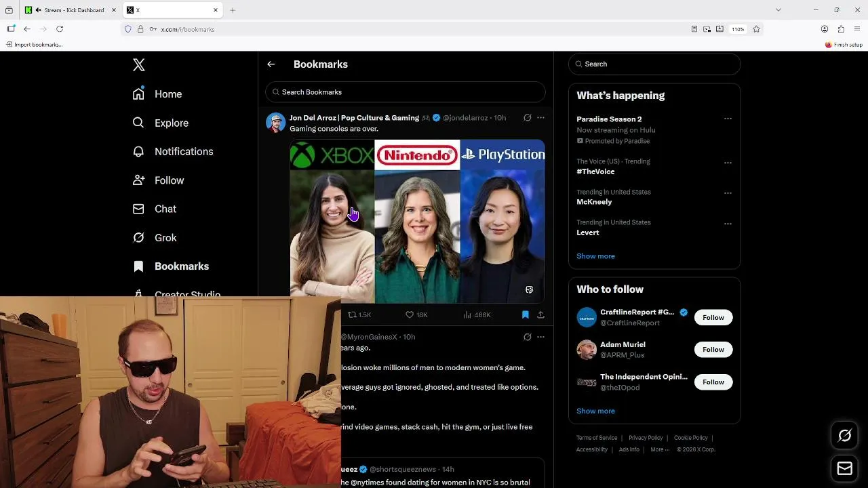Screen dimensions: 868x488
Task: Open Home from the sidebar
Action: 157,94
